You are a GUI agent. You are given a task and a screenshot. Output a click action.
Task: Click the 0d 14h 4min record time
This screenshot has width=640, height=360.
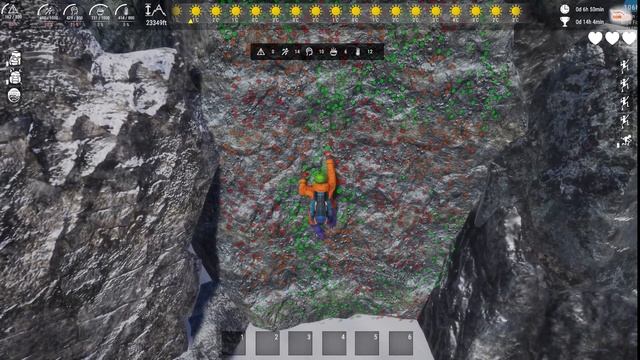click(589, 21)
